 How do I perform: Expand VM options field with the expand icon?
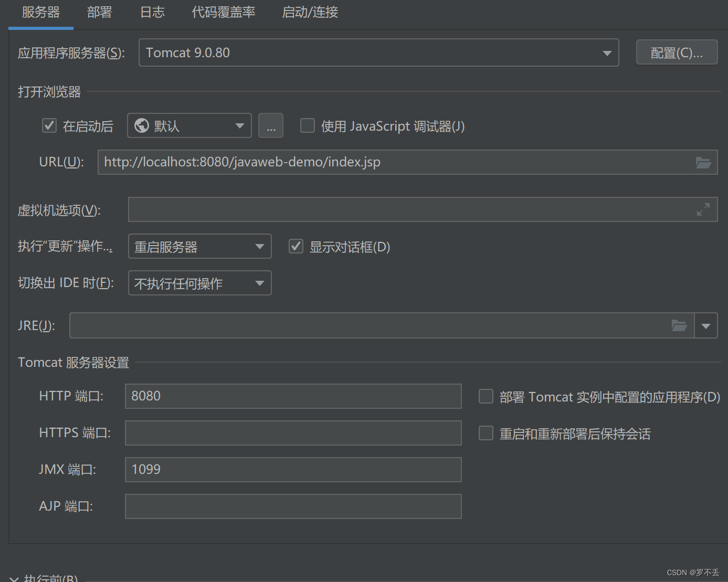point(703,209)
